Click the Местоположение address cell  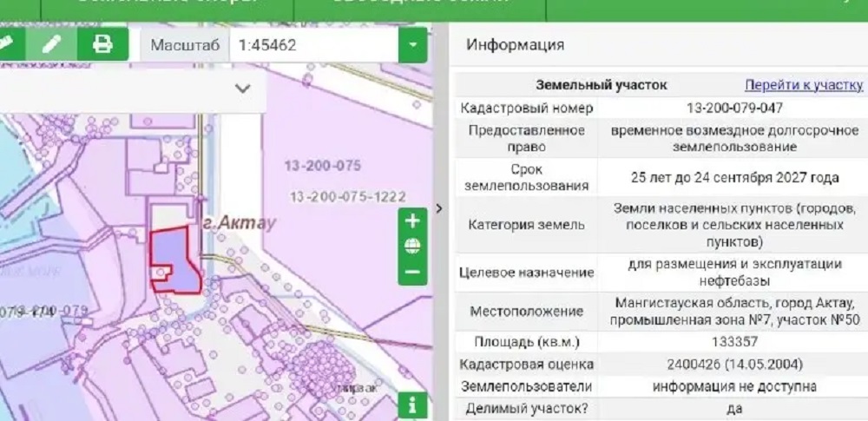[734, 311]
